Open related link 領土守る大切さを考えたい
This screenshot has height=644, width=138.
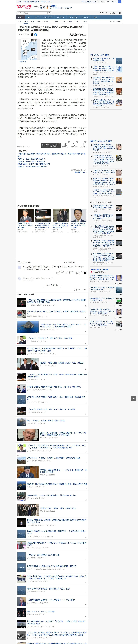[x=31, y=159]
